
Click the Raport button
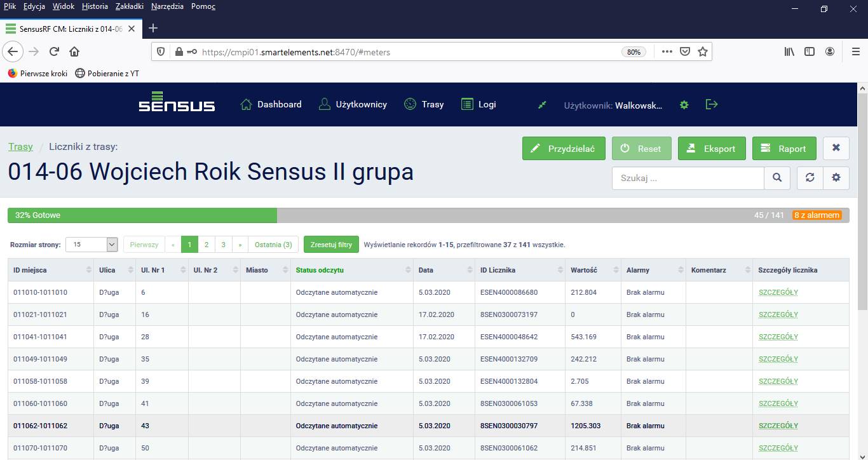click(784, 149)
